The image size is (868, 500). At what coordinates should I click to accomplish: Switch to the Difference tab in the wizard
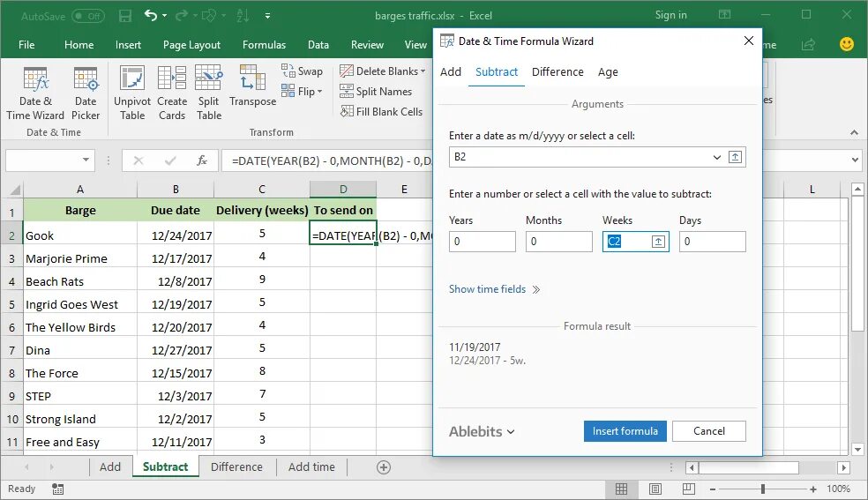click(557, 72)
